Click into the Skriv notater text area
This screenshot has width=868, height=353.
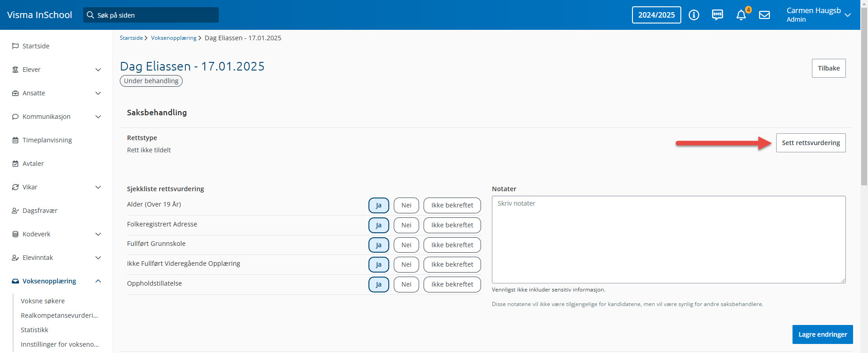(x=668, y=240)
